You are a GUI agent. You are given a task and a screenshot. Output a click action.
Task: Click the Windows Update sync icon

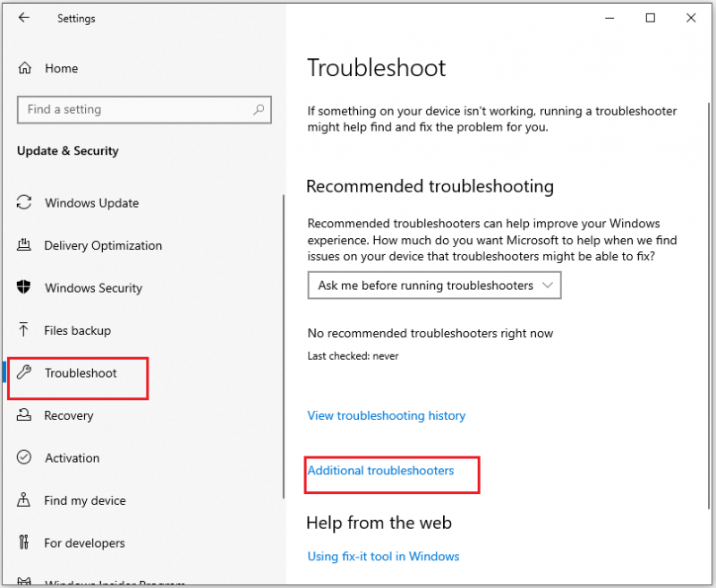(24, 202)
